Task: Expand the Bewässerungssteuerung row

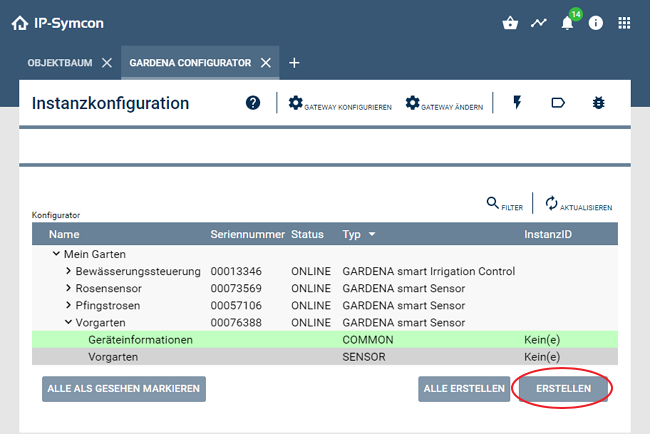Action: click(x=68, y=272)
